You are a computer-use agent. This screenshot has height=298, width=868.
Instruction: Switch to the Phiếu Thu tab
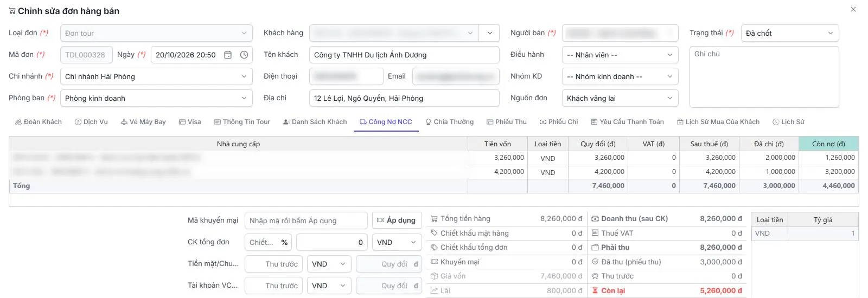click(x=507, y=122)
